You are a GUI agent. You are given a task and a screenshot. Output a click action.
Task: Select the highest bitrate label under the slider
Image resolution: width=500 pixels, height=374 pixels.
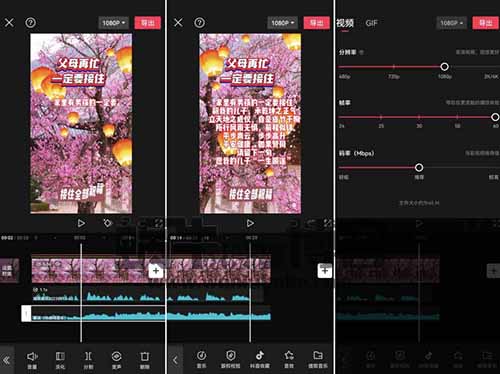(x=494, y=177)
